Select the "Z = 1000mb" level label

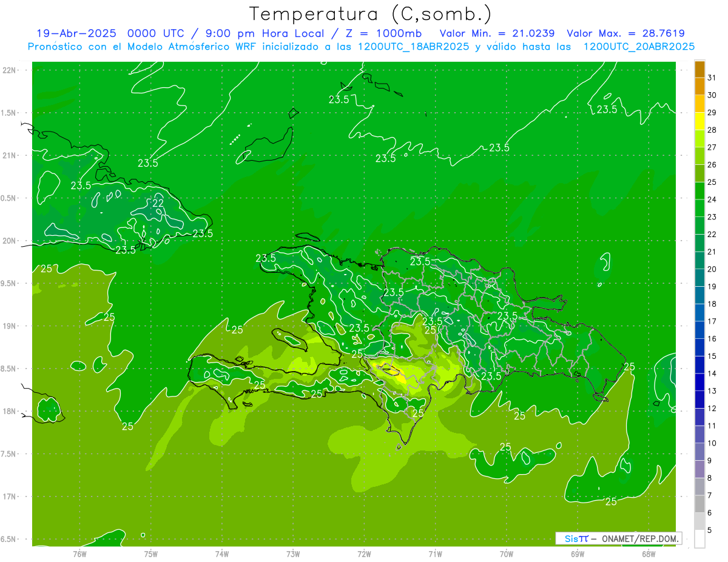383,33
